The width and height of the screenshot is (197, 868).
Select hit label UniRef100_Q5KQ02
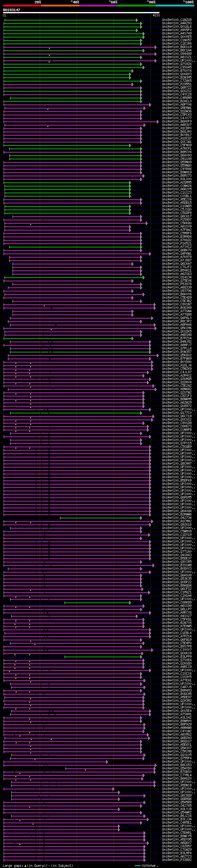(x=177, y=355)
